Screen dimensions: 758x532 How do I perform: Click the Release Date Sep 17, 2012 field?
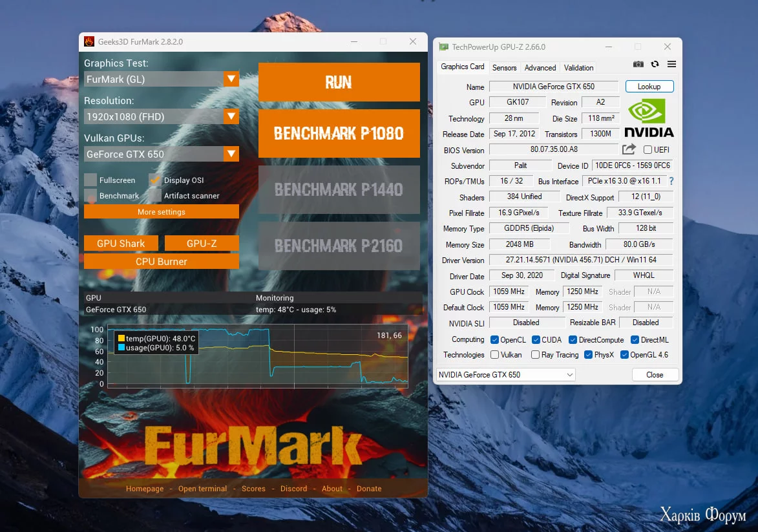514,134
